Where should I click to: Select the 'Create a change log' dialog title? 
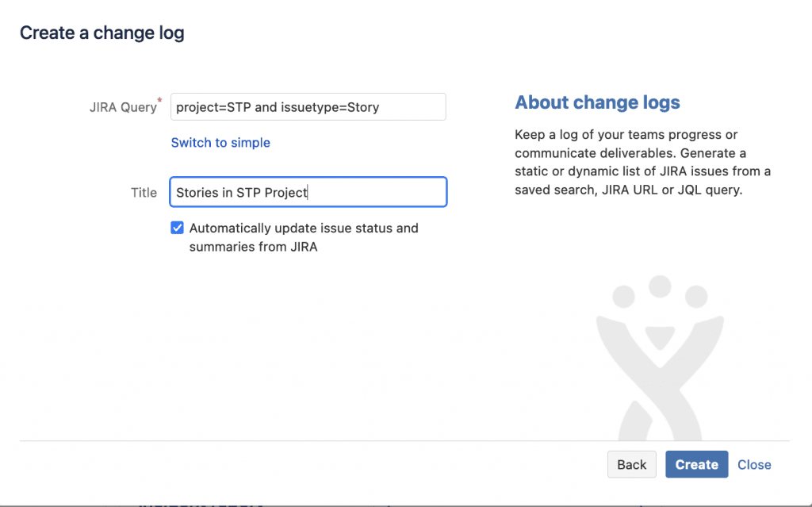coord(101,33)
